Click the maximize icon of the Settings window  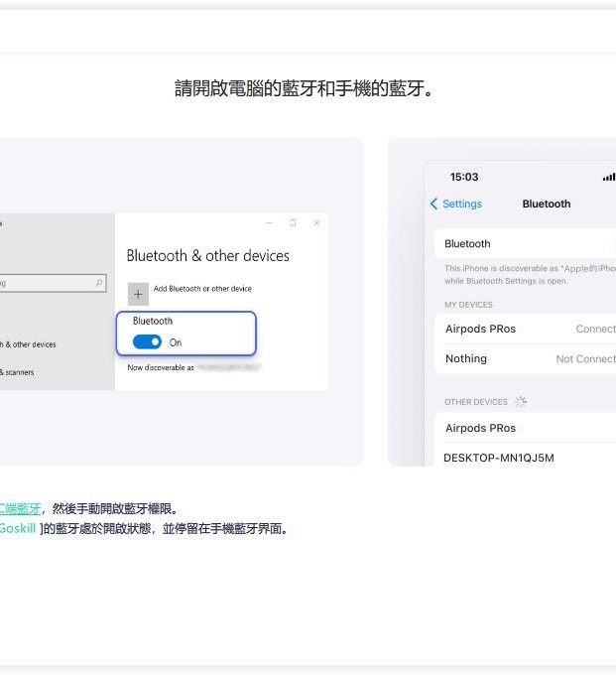293,223
